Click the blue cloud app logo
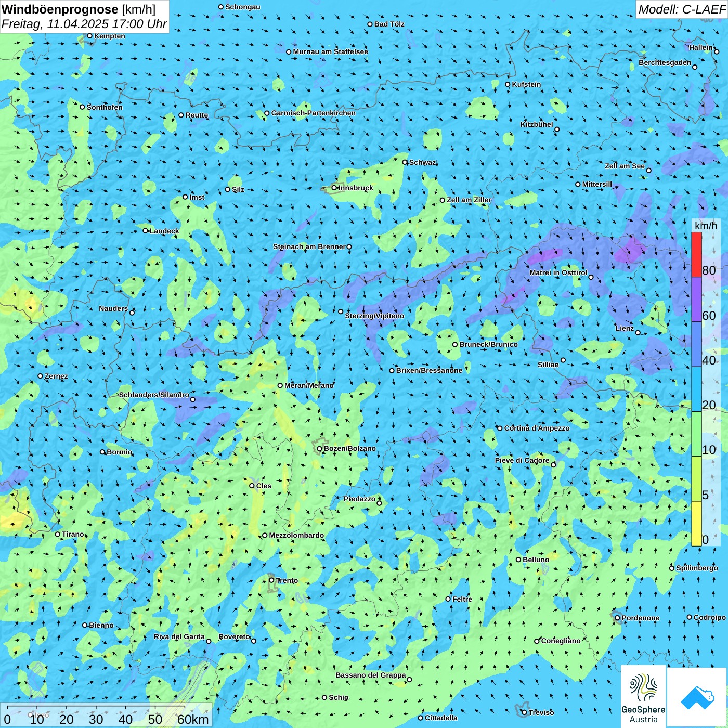Screen dimensions: 728x728 (697, 697)
